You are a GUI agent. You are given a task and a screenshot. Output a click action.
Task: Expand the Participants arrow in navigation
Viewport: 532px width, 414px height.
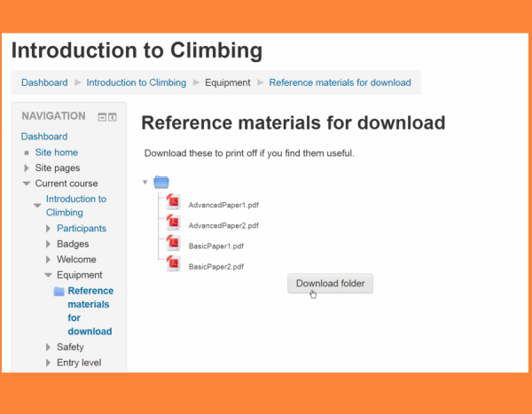(49, 229)
